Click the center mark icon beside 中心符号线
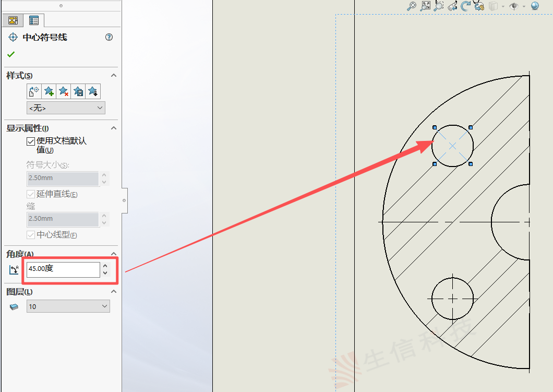The height and width of the screenshot is (392, 553). click(x=13, y=37)
